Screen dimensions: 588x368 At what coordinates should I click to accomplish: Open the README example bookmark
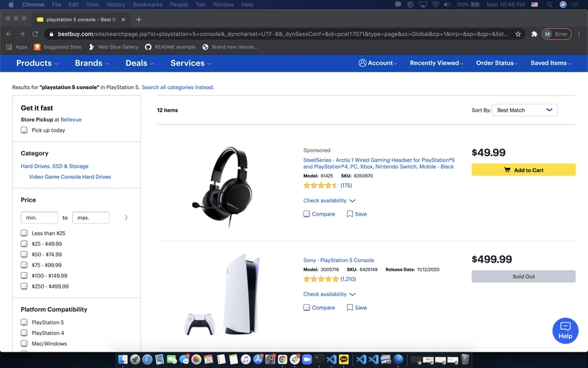click(171, 47)
